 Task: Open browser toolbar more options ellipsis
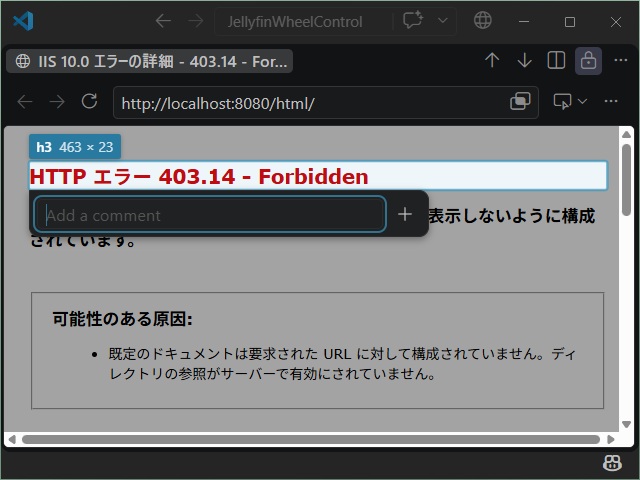click(x=611, y=101)
